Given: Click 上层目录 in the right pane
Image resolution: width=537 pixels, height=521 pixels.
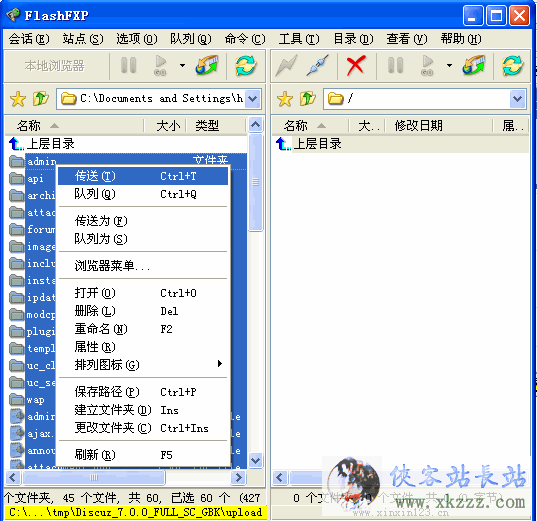Looking at the screenshot, I should (x=317, y=144).
